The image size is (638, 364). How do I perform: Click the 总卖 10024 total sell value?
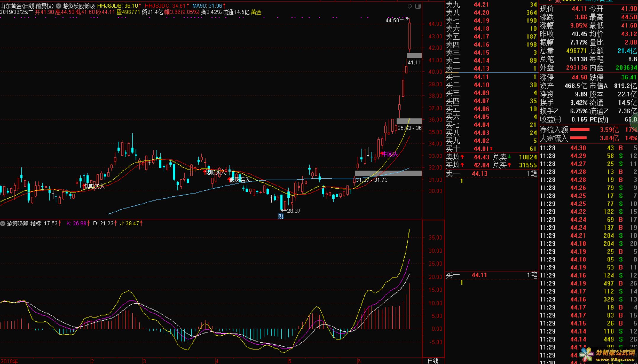528,157
